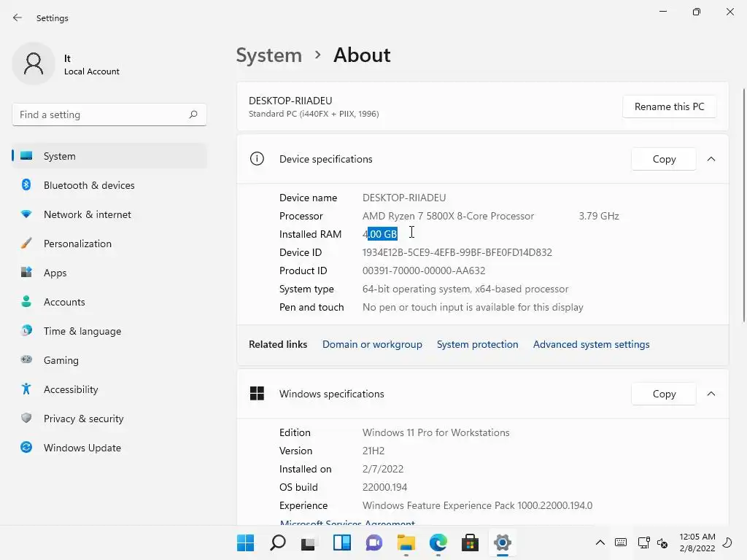Open Privacy & security settings
Viewport: 747px width, 560px height.
[109, 418]
